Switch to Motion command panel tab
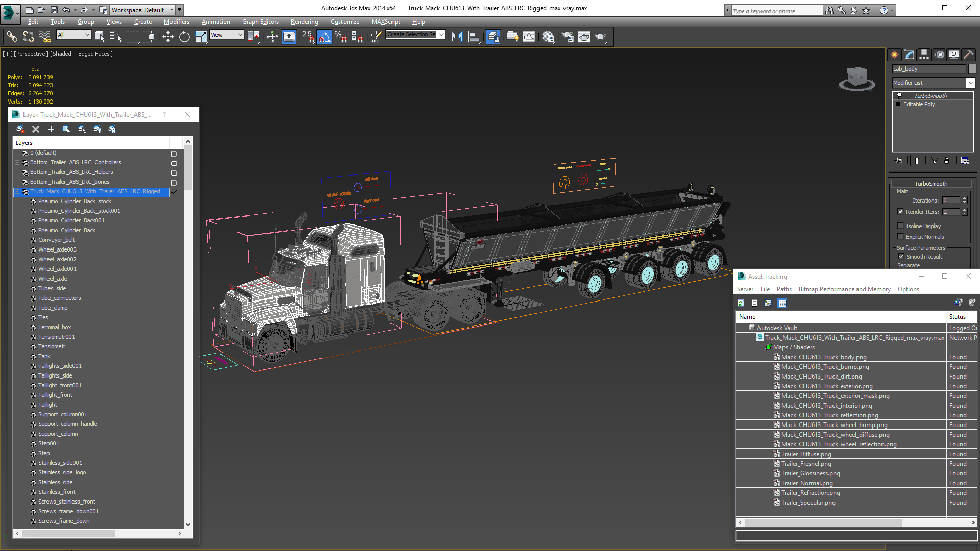Viewport: 980px width, 551px height. point(939,55)
